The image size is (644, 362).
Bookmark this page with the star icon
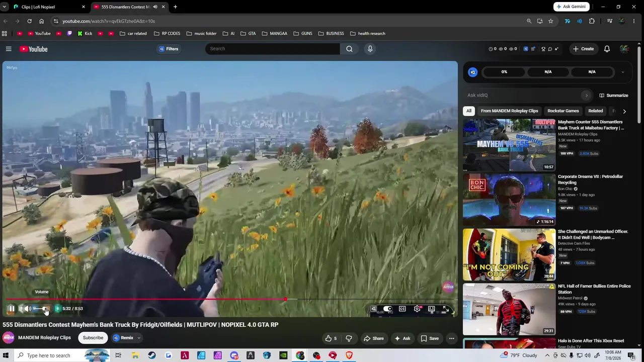pos(551,21)
